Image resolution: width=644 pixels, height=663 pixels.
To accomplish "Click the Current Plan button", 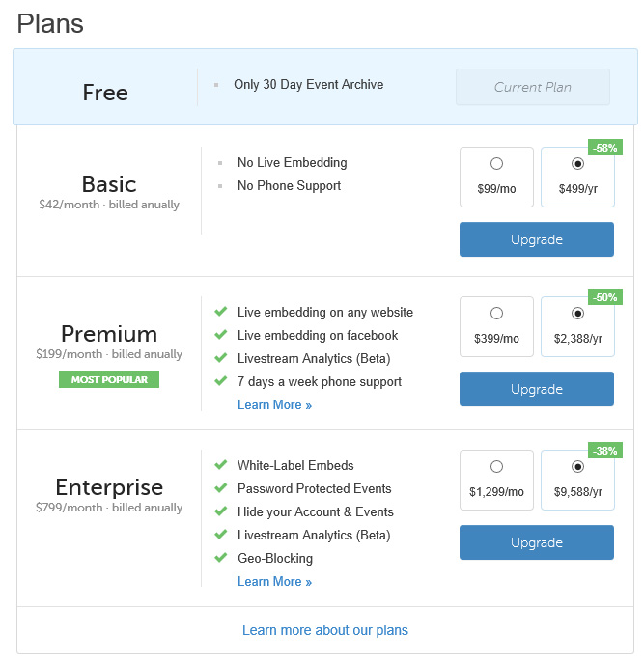I will 533,87.
